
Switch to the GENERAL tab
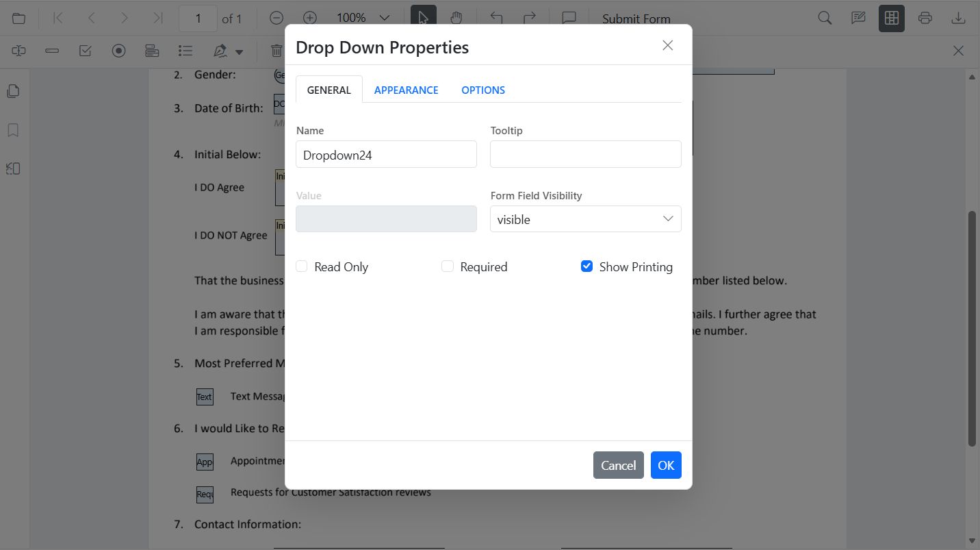pyautogui.click(x=329, y=90)
